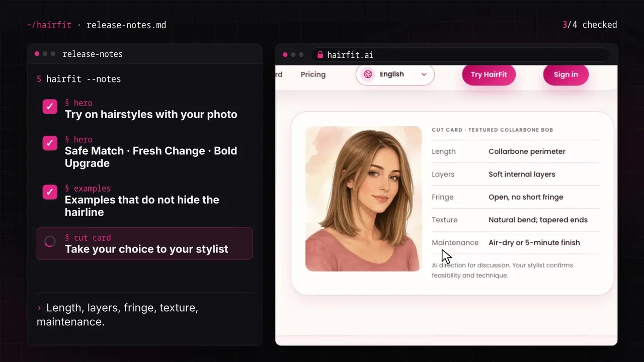Select the Take your choice to your stylist item
Viewport: 644px width, 362px height.
[144, 243]
